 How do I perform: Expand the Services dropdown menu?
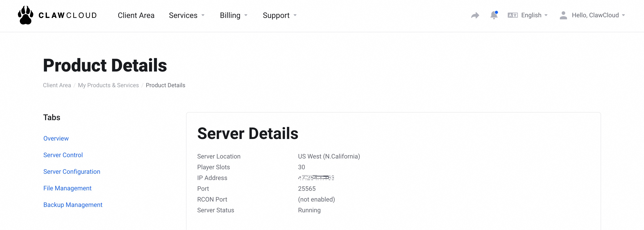pos(186,15)
